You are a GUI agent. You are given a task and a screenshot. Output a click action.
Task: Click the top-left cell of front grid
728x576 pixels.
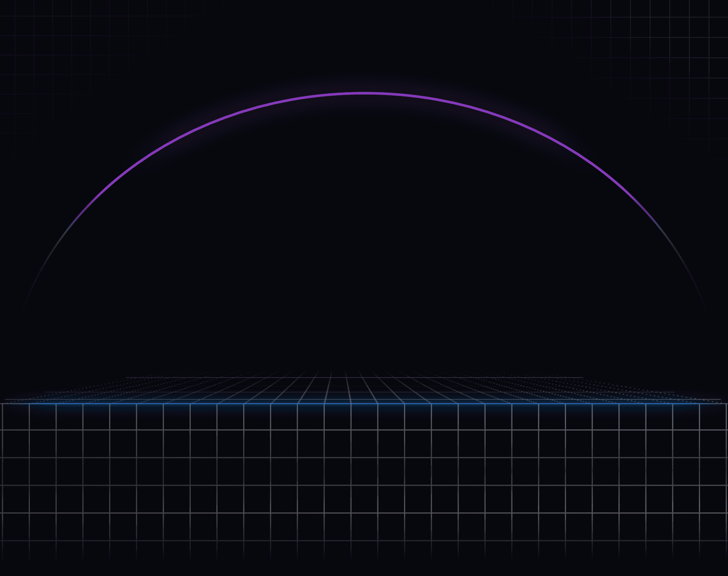click(16, 417)
